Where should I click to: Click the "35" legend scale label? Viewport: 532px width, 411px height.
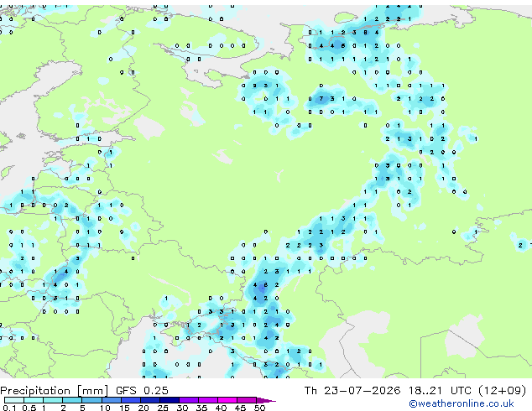coord(201,408)
